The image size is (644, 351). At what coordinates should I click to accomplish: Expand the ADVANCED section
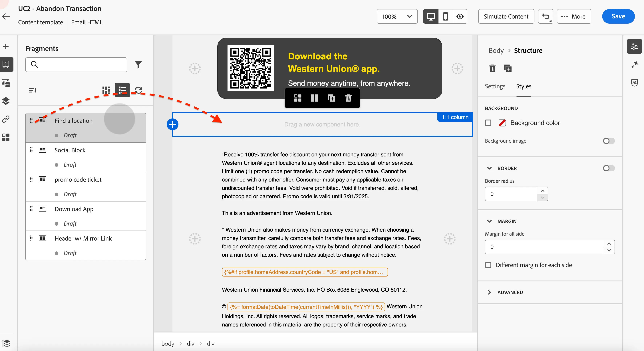490,292
